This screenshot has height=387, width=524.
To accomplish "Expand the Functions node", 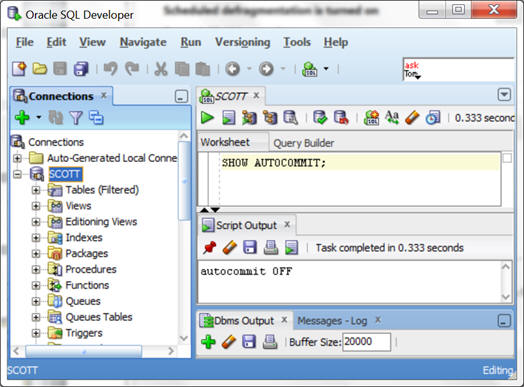I will [36, 285].
